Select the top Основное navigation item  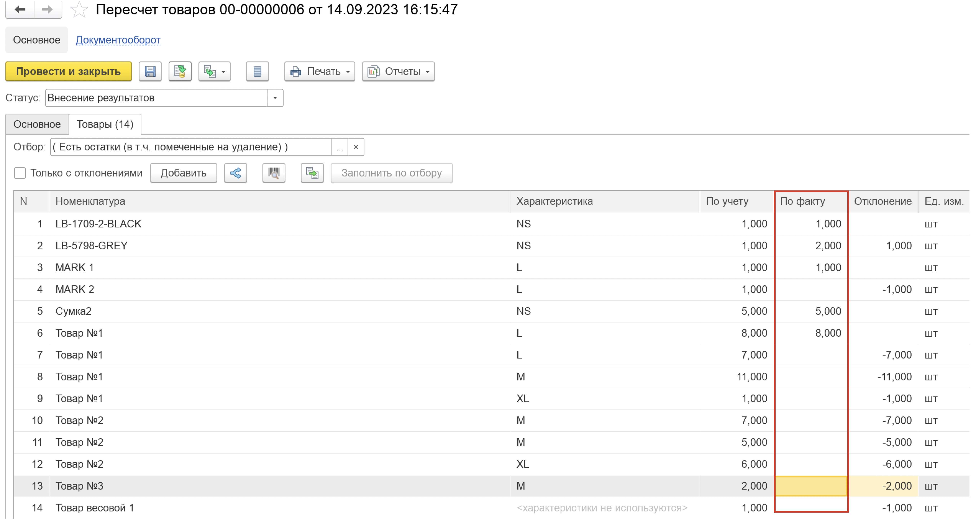click(37, 40)
